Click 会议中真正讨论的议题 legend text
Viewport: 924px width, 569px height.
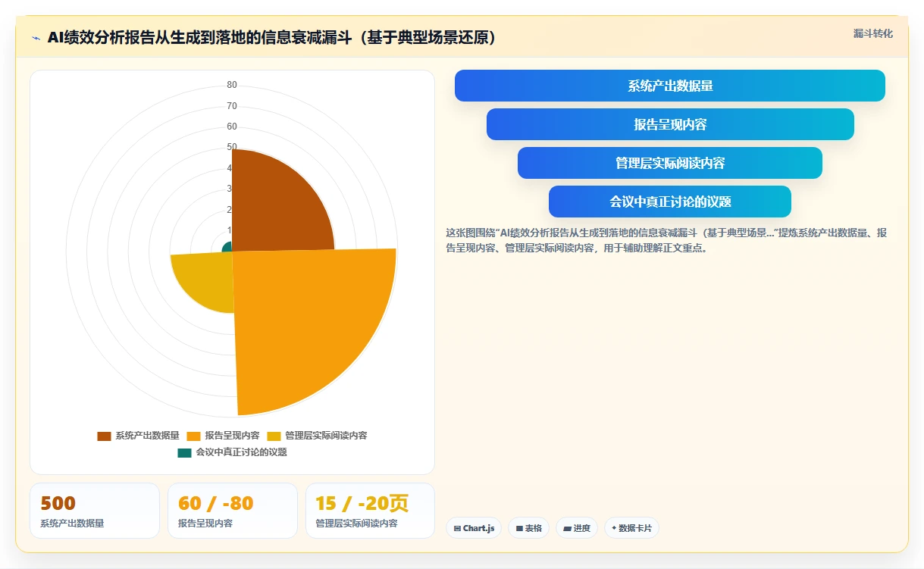click(x=241, y=452)
